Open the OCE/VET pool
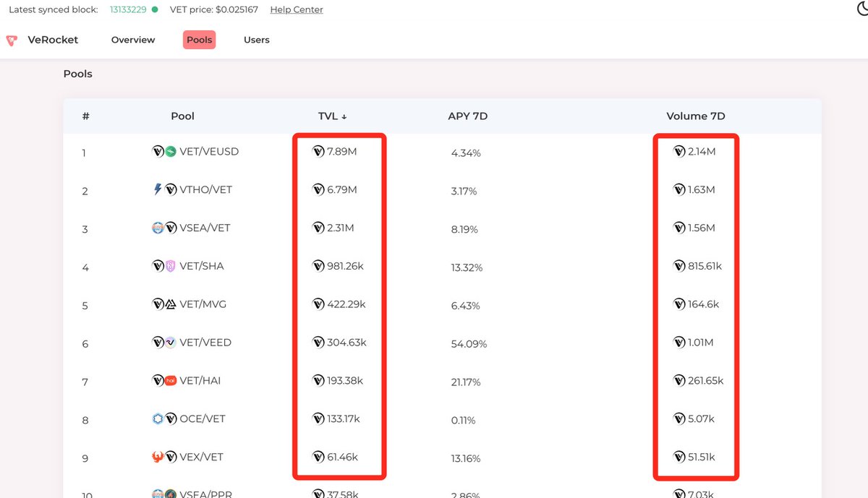 pos(204,418)
